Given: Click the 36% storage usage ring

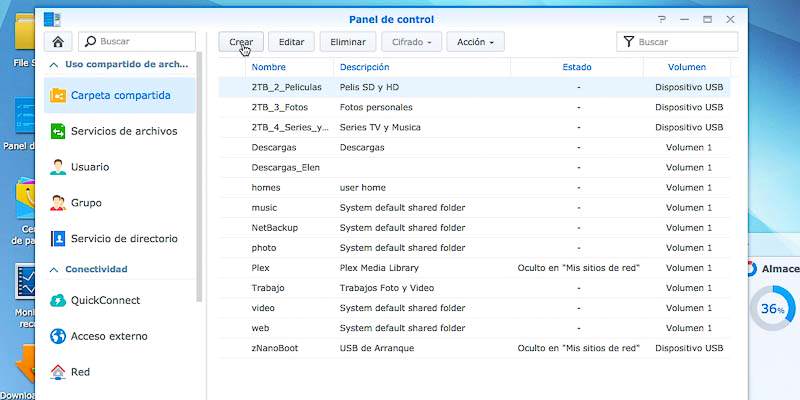Looking at the screenshot, I should coord(772,308).
